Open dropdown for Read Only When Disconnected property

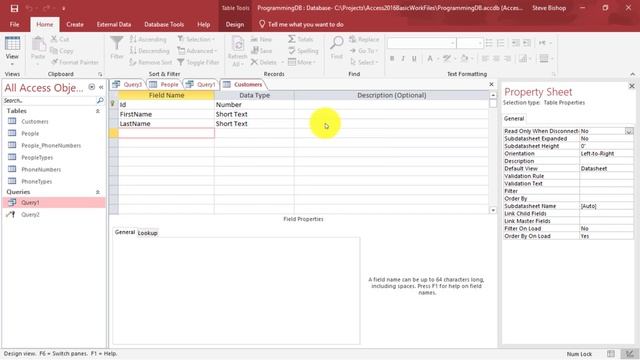tap(629, 131)
